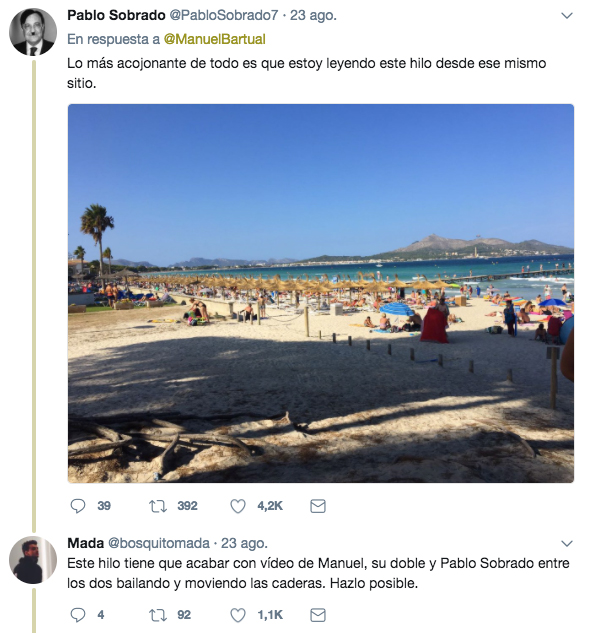The width and height of the screenshot is (590, 633).
Task: Retweet Mada's tweet with 92 retweets
Action: (x=158, y=615)
